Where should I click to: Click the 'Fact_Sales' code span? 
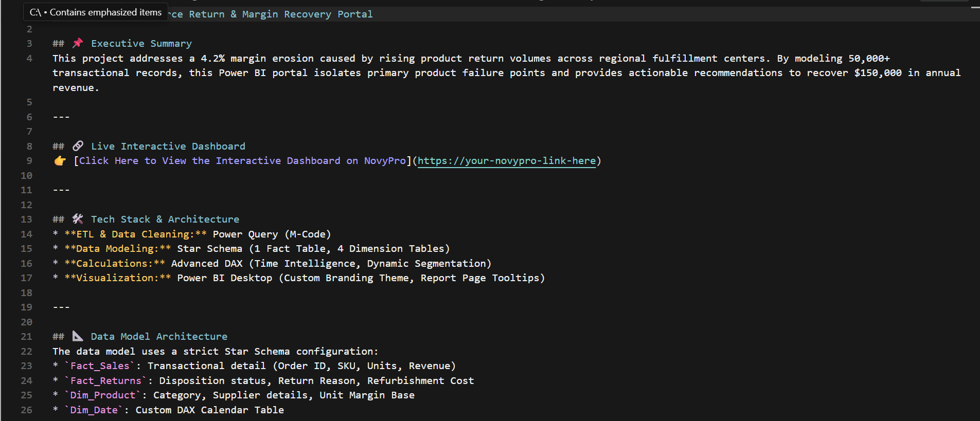100,366
